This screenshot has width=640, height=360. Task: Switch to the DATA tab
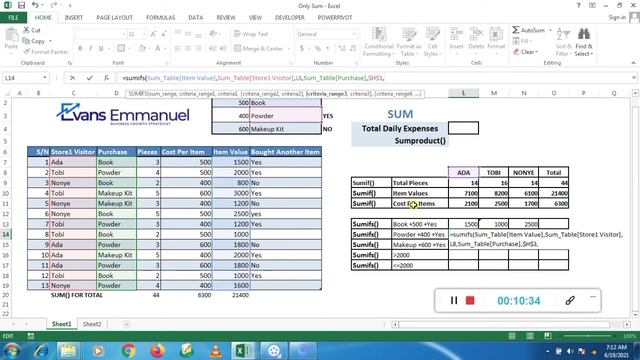click(x=196, y=18)
